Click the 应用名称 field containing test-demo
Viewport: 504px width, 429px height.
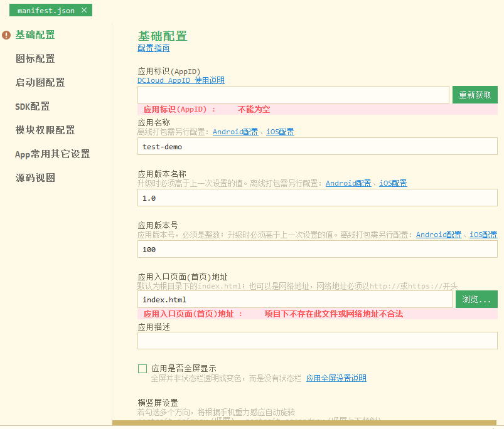317,147
